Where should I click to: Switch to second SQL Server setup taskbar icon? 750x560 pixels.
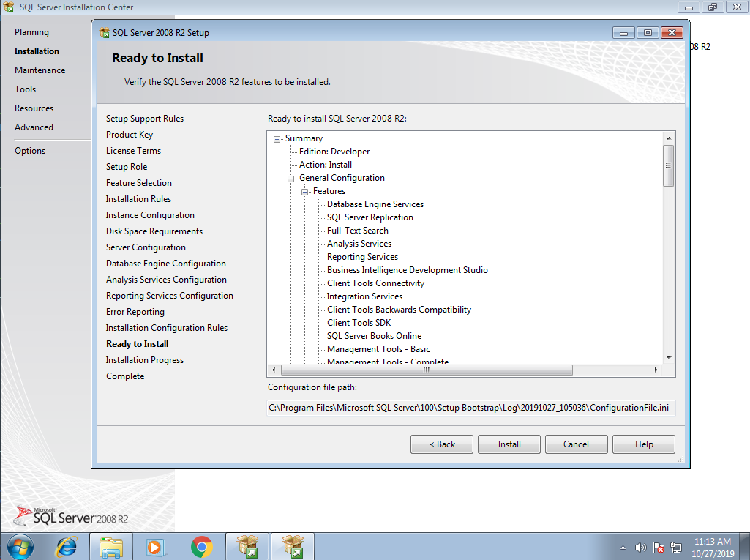tap(293, 547)
